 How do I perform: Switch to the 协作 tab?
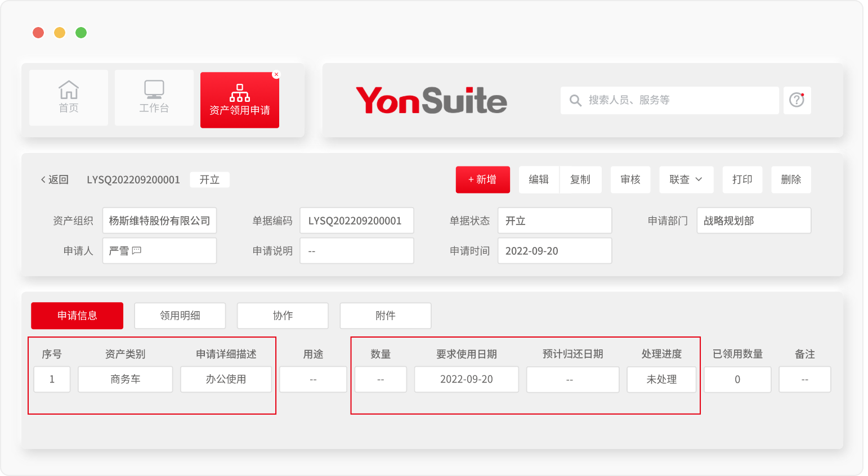[x=283, y=316]
